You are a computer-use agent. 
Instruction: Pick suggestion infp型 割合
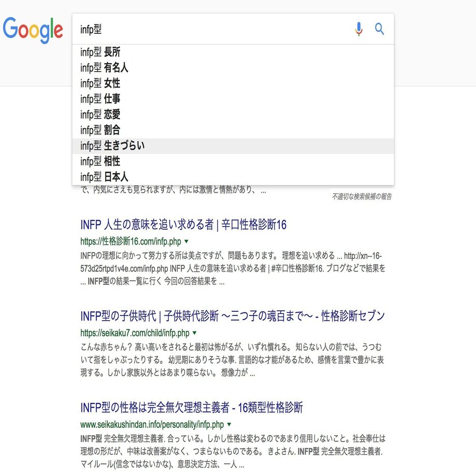pos(233,130)
